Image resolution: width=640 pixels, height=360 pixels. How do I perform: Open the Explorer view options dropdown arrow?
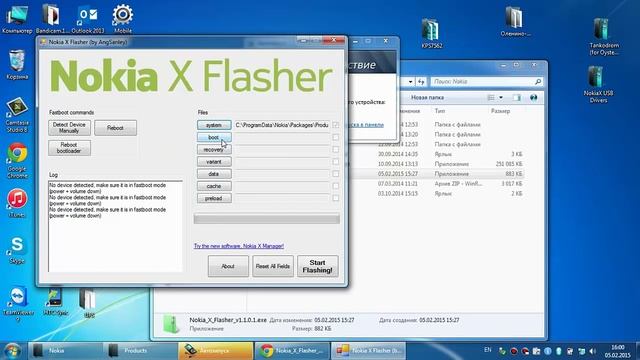point(501,98)
